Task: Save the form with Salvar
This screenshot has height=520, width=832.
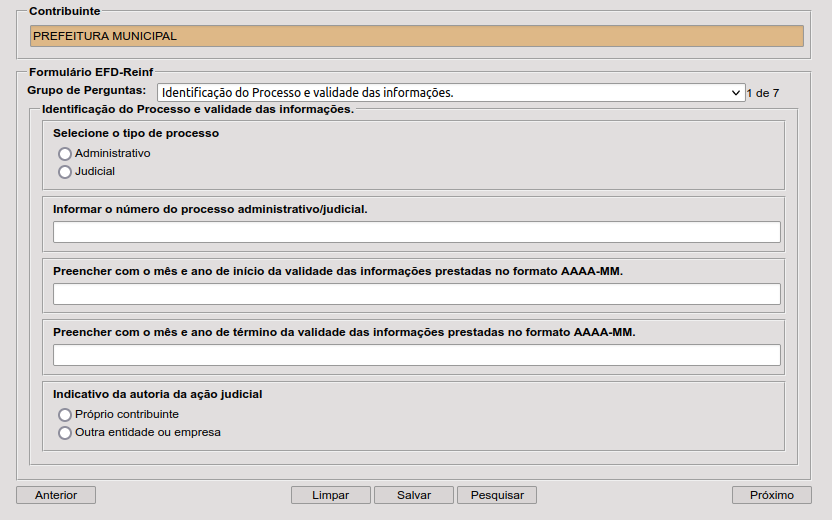Action: pos(414,495)
